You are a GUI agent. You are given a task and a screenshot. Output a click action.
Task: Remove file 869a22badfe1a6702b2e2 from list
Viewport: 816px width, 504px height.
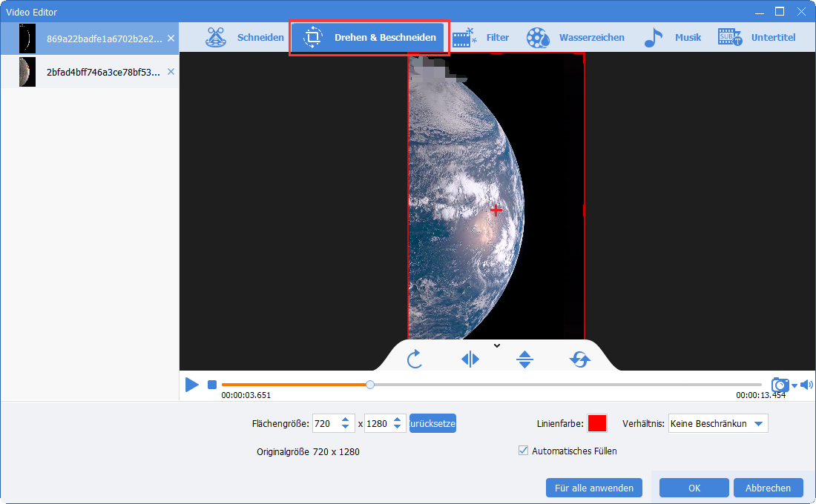171,39
